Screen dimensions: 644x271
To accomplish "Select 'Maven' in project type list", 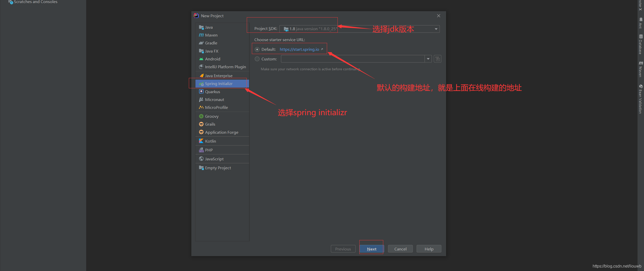I will coord(222,35).
